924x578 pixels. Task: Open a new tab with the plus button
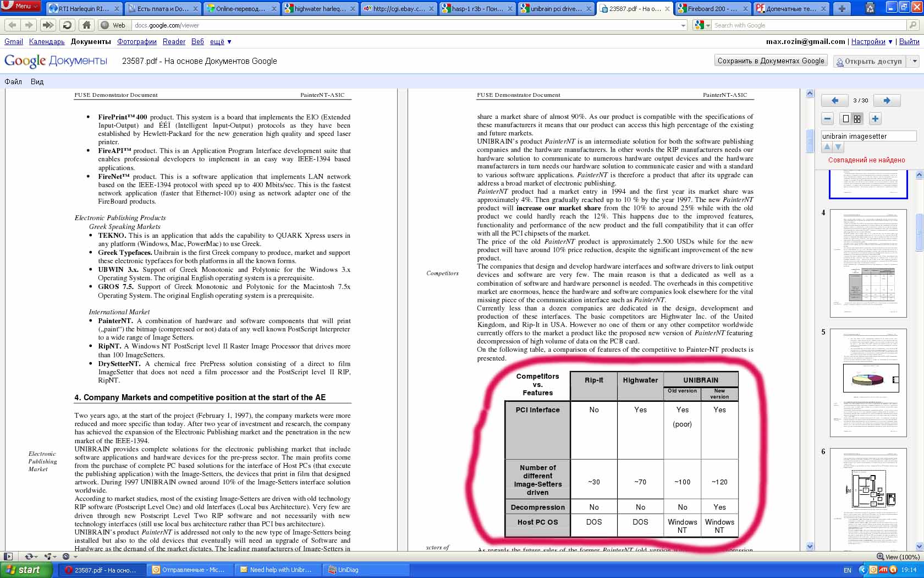tap(842, 8)
